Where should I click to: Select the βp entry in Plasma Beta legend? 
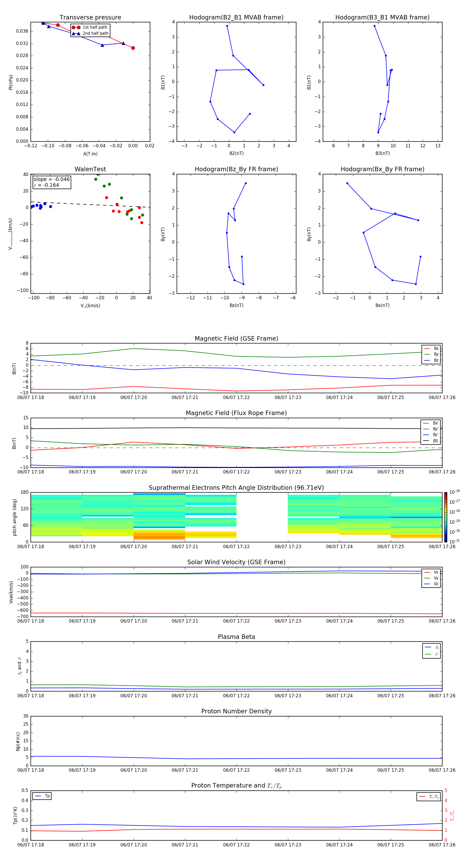coord(431,647)
